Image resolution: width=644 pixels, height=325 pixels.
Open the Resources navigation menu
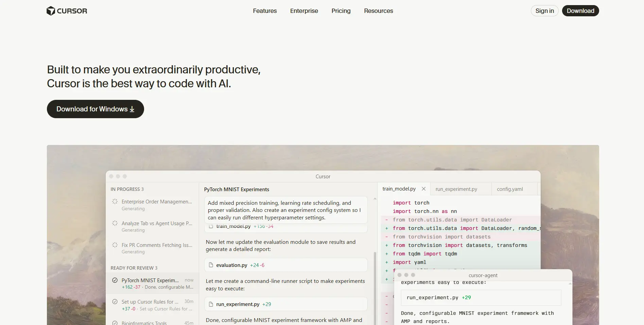(x=378, y=11)
